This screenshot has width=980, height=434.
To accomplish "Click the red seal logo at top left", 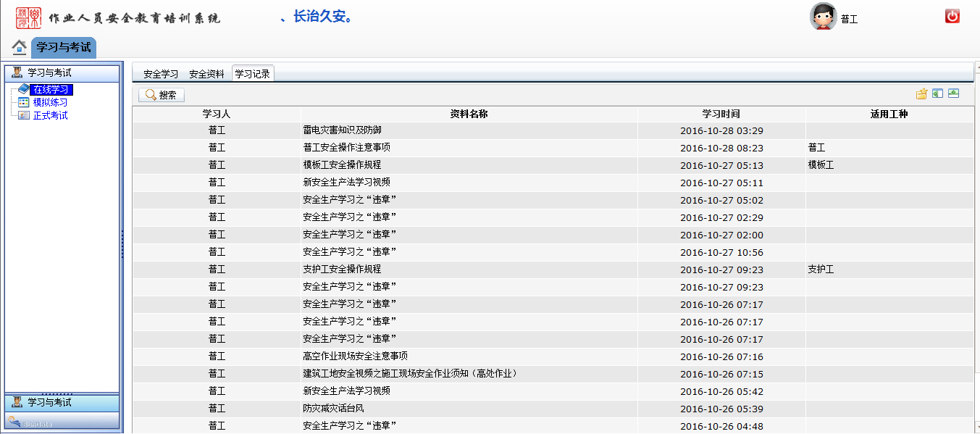I will click(x=29, y=17).
